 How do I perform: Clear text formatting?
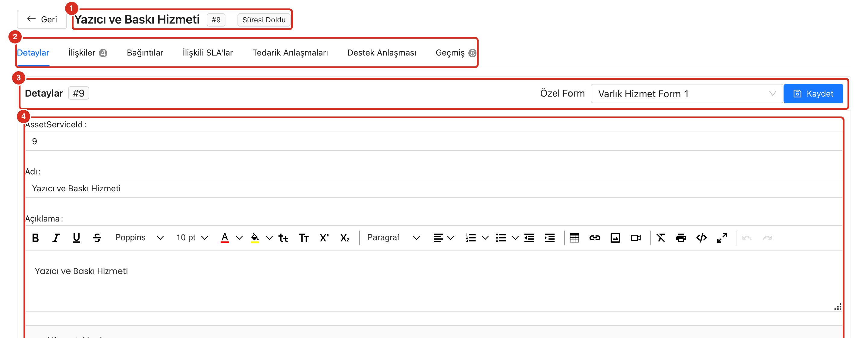pyautogui.click(x=661, y=238)
